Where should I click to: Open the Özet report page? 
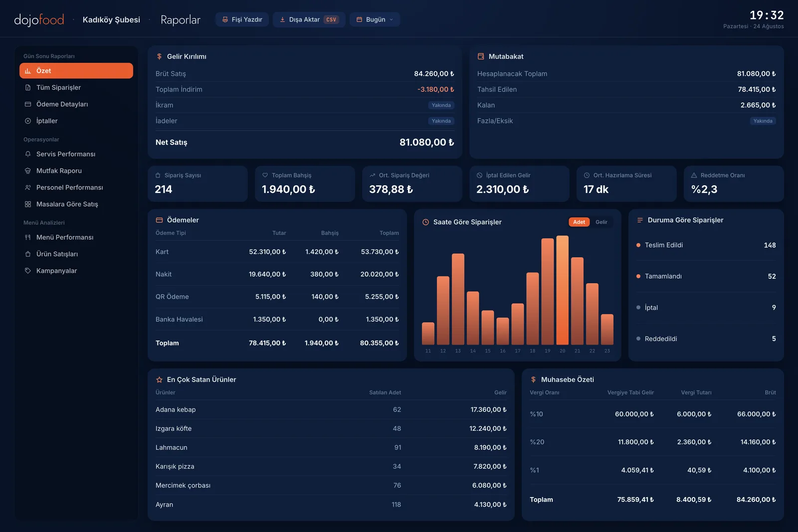coord(76,71)
